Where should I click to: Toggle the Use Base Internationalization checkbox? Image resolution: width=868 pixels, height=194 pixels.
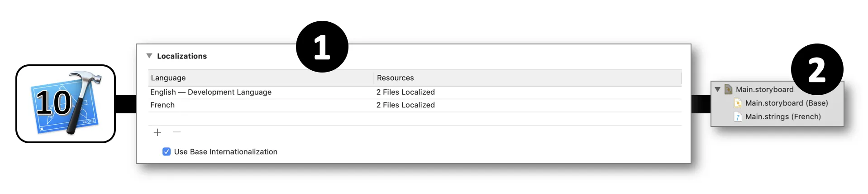[x=167, y=152]
